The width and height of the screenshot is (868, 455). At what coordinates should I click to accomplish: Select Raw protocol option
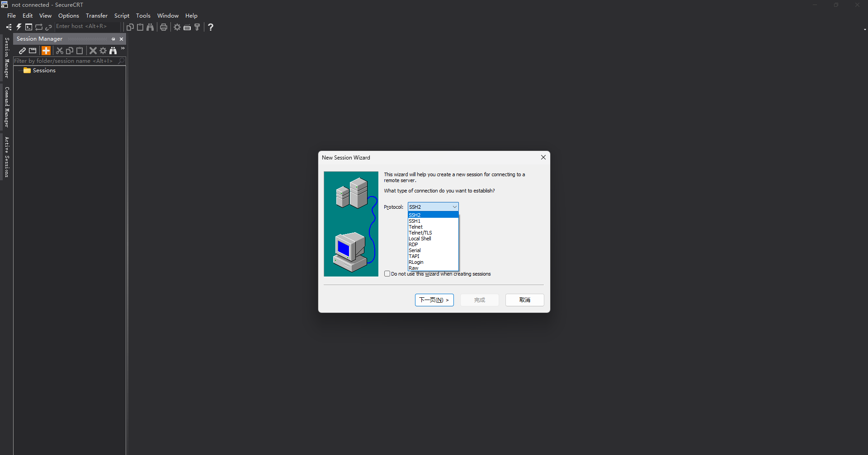click(433, 268)
